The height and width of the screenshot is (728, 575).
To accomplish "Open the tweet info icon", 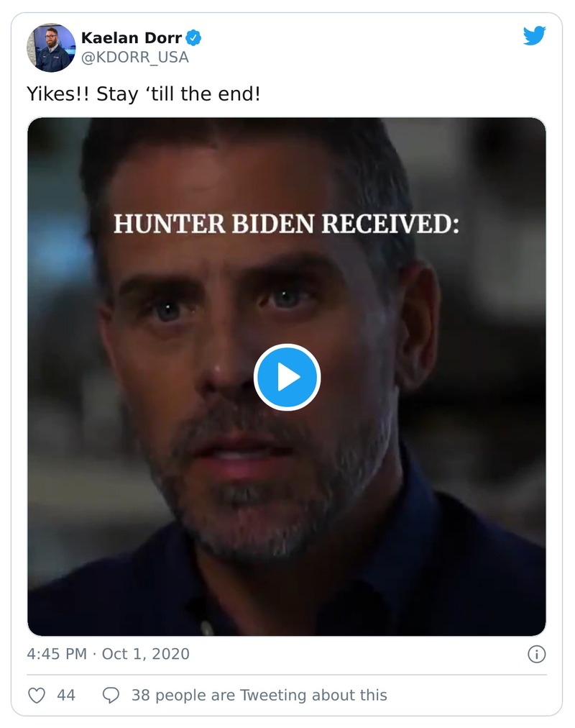I will pyautogui.click(x=536, y=654).
